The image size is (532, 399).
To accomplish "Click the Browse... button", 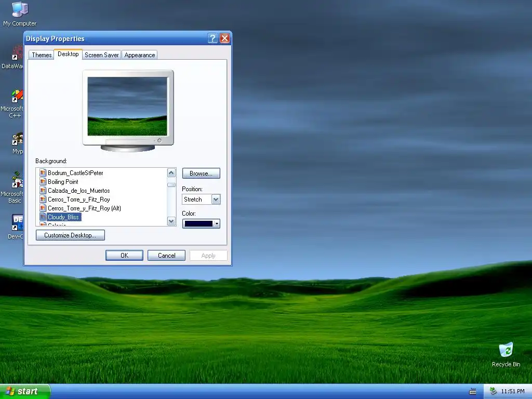I will click(201, 174).
